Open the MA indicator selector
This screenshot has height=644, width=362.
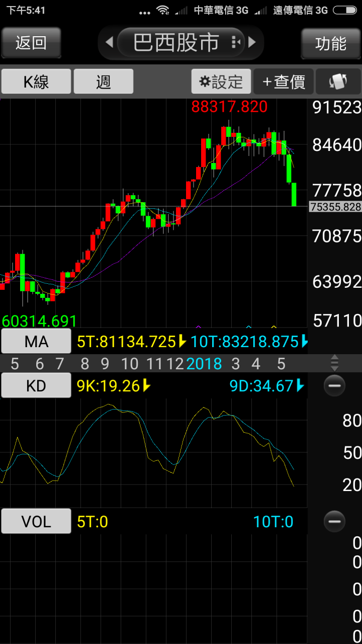coord(36,342)
